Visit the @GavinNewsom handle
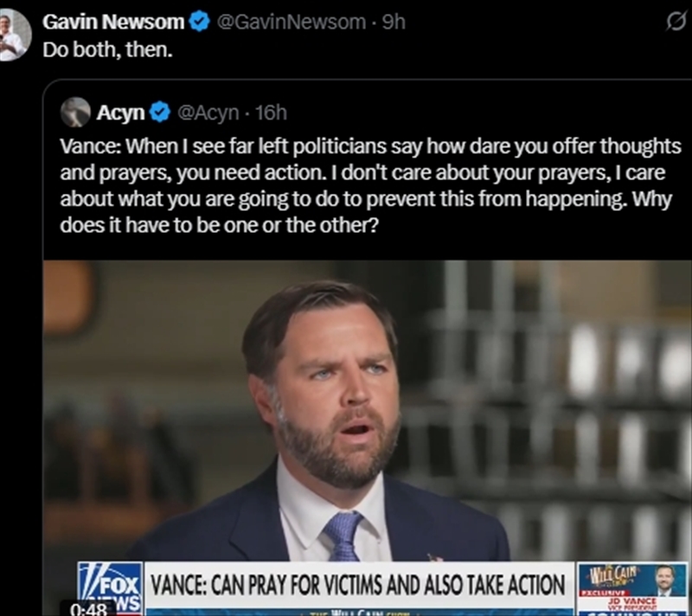The width and height of the screenshot is (692, 616). 289,22
